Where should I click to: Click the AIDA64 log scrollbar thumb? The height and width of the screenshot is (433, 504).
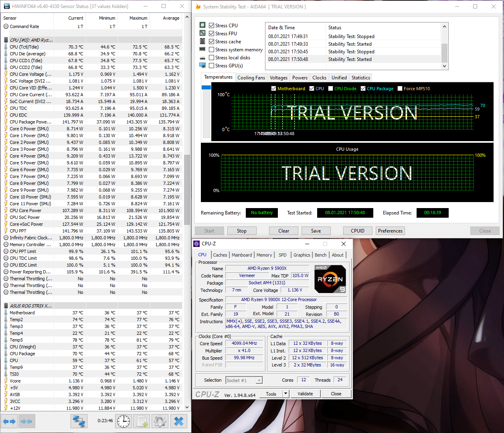point(444,53)
